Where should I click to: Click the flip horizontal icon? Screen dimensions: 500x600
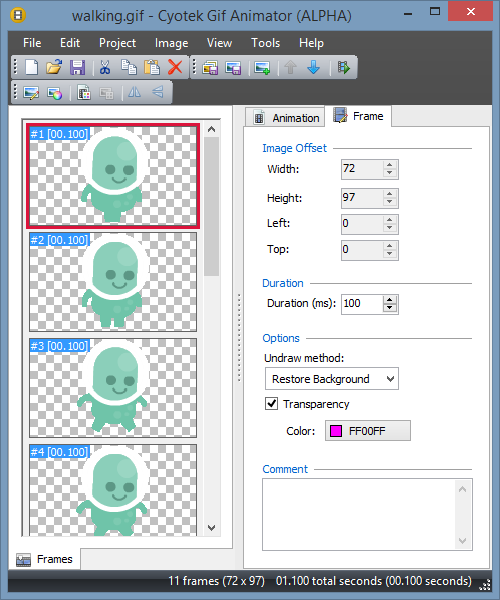click(134, 92)
